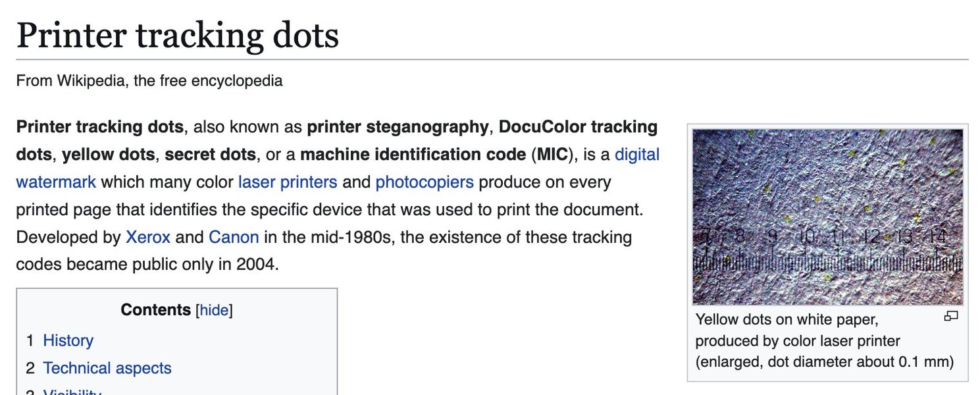980x395 pixels.
Task: Go to the Technical aspects section
Action: tap(107, 368)
